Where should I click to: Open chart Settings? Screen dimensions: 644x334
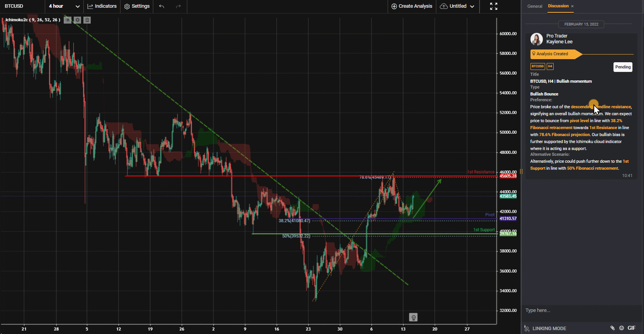point(137,6)
